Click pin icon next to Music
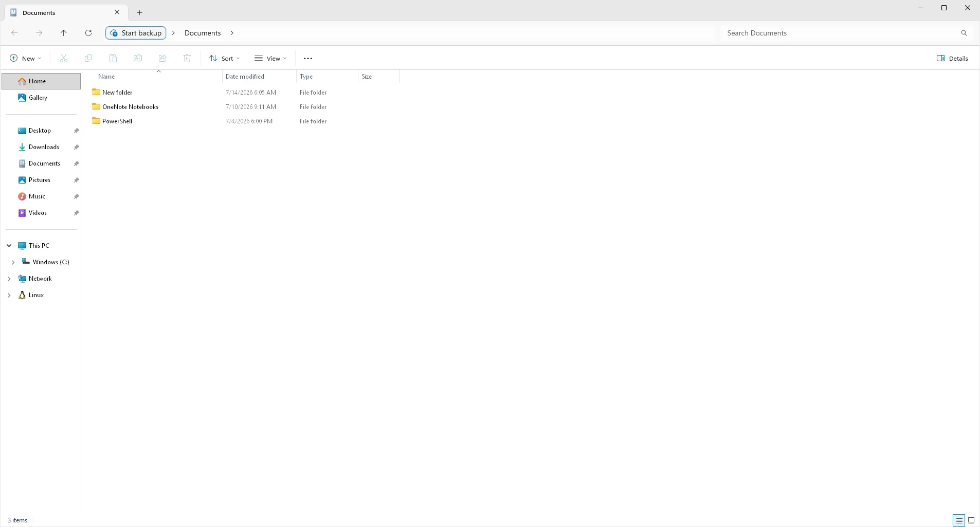The height and width of the screenshot is (527, 980). (x=77, y=196)
